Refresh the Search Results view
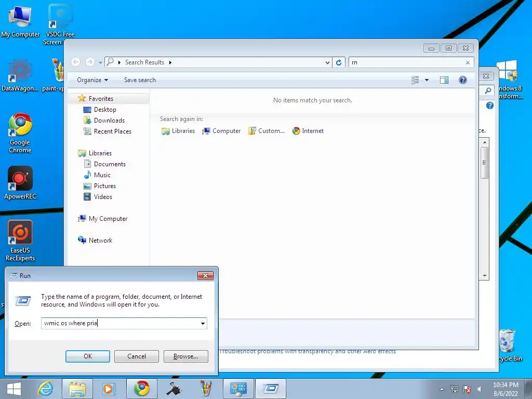This screenshot has width=532, height=399. click(x=339, y=62)
